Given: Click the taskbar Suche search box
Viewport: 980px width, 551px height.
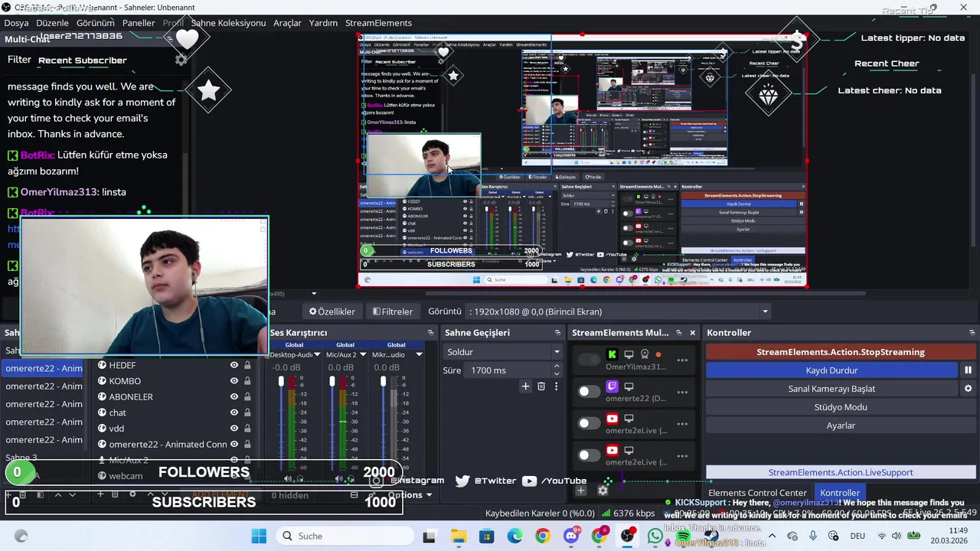Looking at the screenshot, I should click(x=343, y=536).
